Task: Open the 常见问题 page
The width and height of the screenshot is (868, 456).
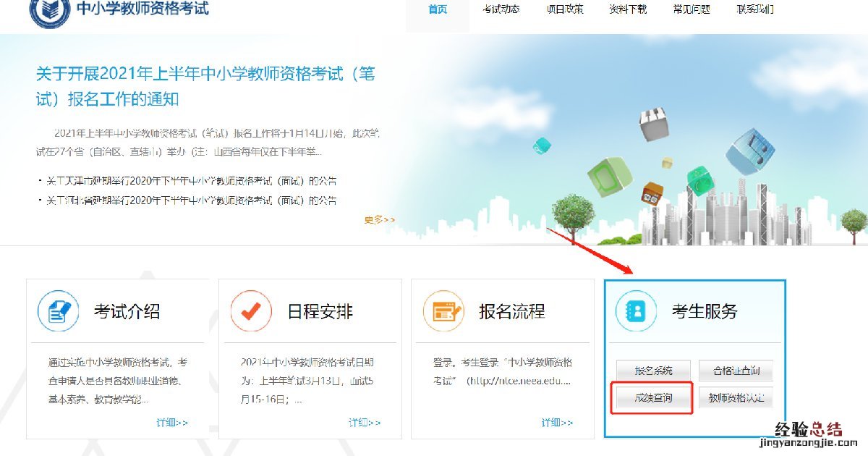Action: [x=692, y=10]
